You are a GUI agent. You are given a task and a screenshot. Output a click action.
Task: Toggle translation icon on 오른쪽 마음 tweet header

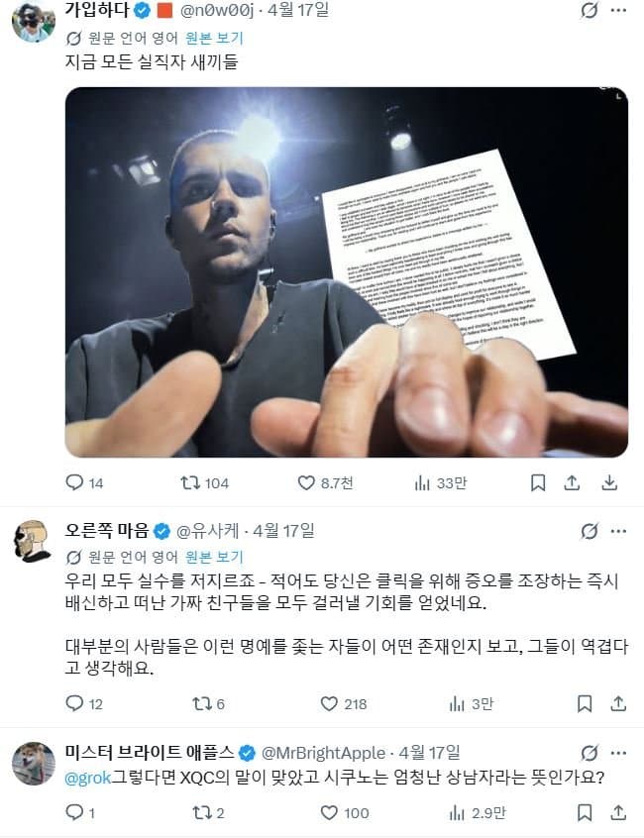[589, 531]
